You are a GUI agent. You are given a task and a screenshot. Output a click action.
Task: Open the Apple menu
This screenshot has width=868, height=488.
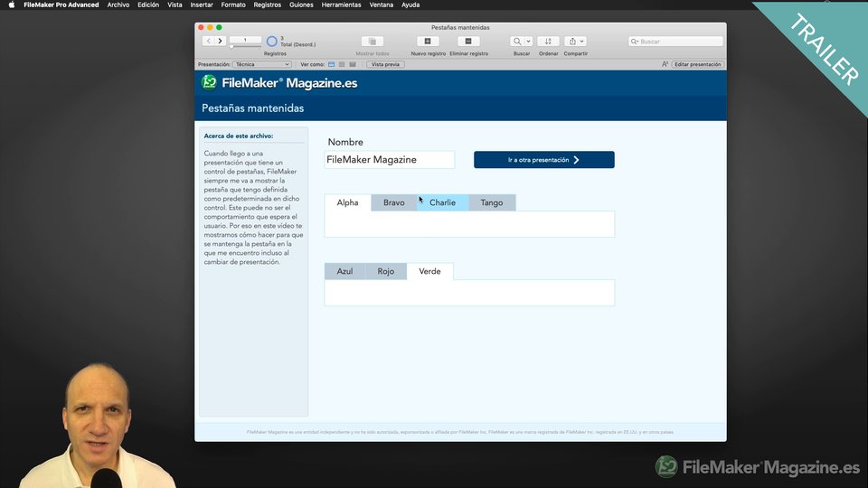click(x=12, y=5)
